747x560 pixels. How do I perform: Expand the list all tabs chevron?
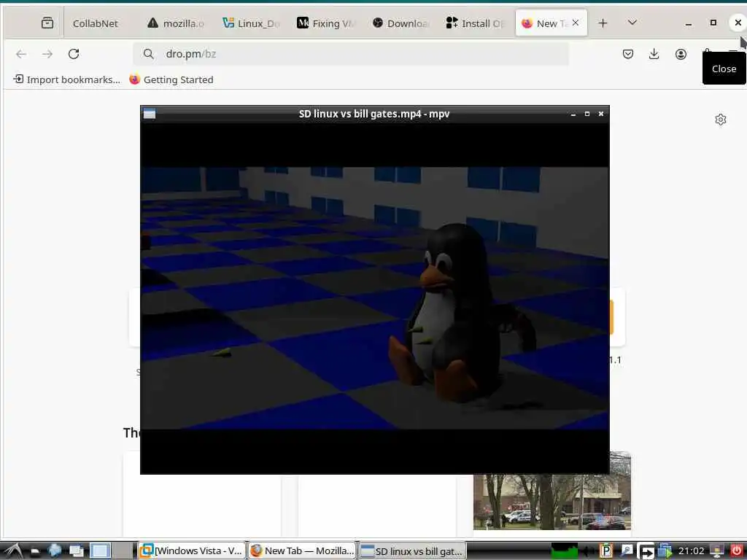(632, 23)
